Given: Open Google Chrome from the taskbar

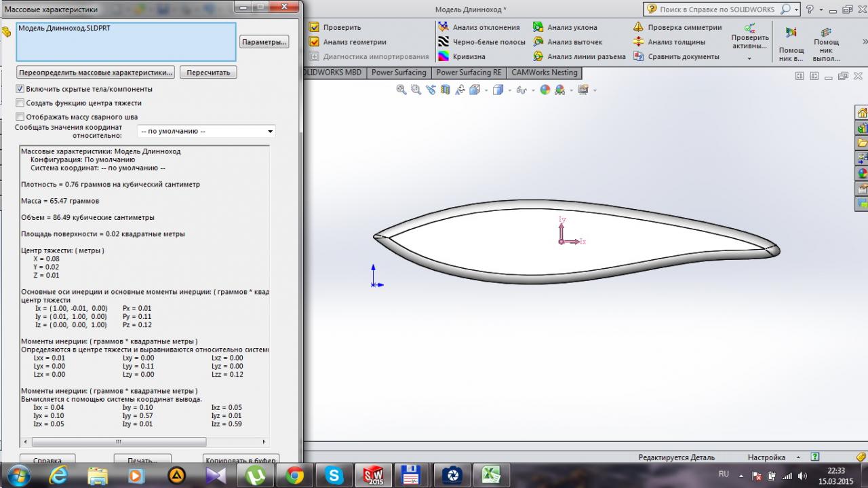Looking at the screenshot, I should 294,475.
